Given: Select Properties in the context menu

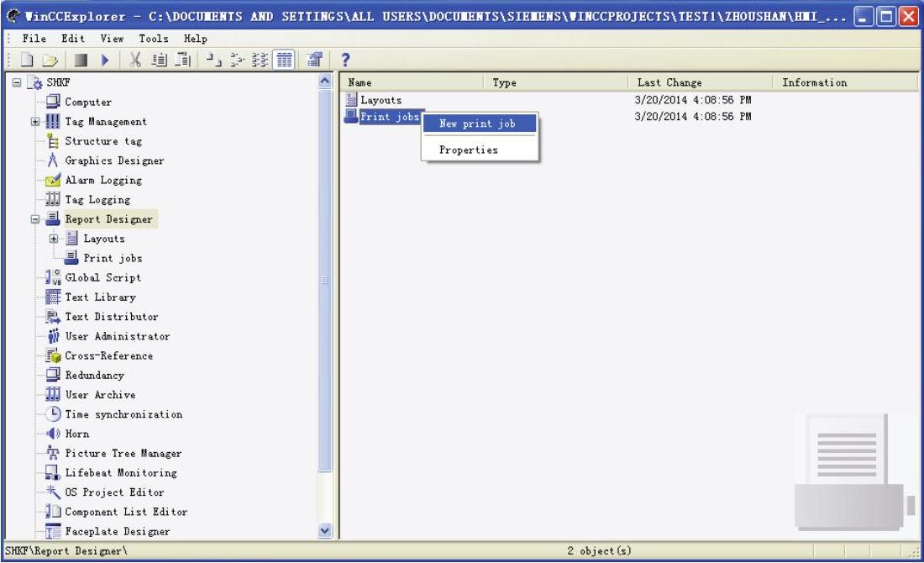Looking at the screenshot, I should pyautogui.click(x=468, y=150).
